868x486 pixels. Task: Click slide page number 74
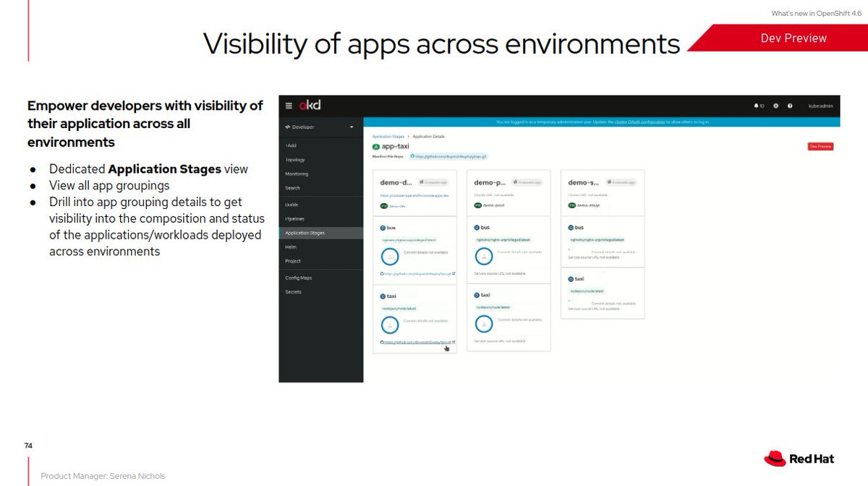[28, 445]
